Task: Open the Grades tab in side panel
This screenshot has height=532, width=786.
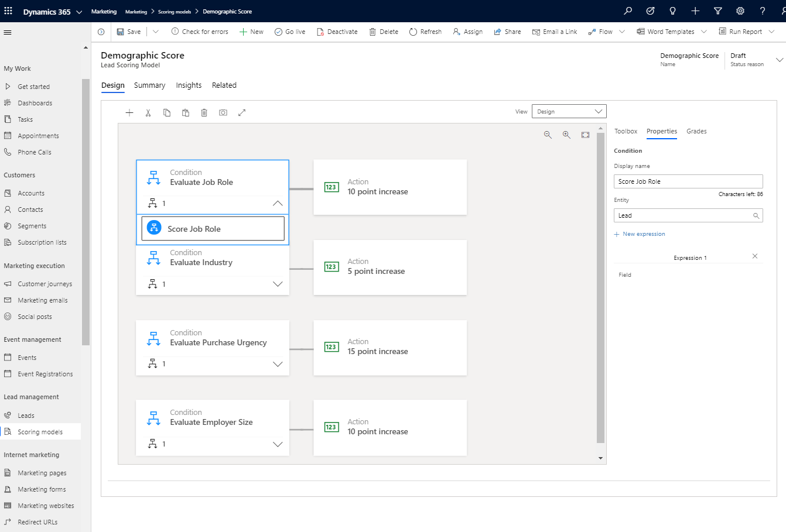Action: tap(696, 131)
